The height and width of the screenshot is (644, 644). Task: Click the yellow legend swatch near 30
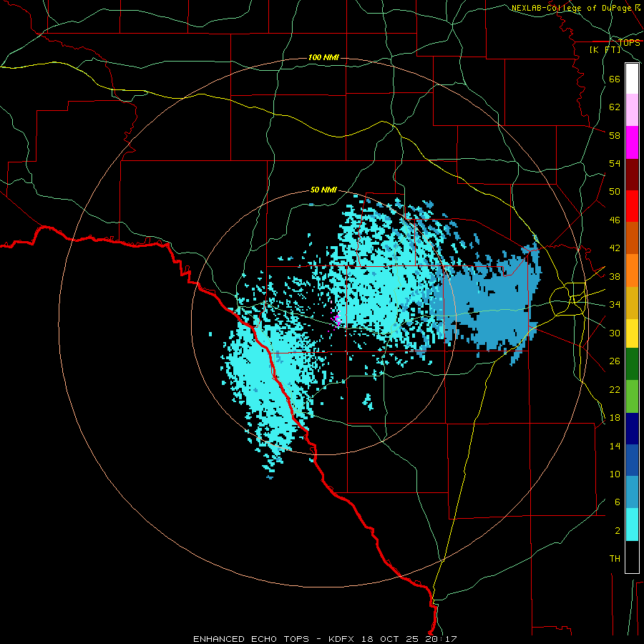point(632,333)
